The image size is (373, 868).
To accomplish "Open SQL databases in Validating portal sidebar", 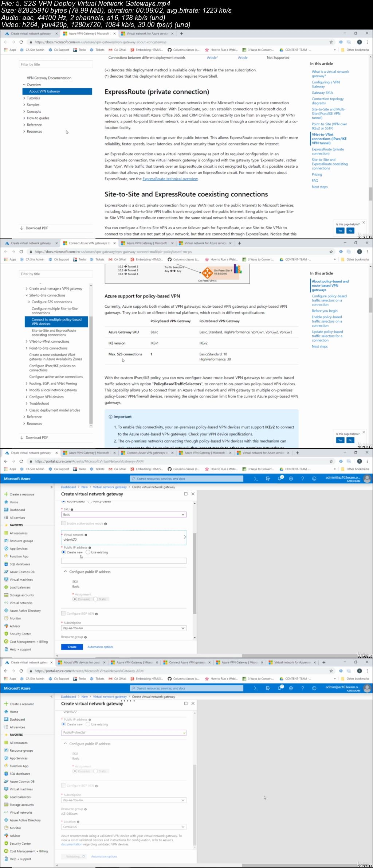I will point(20,774).
